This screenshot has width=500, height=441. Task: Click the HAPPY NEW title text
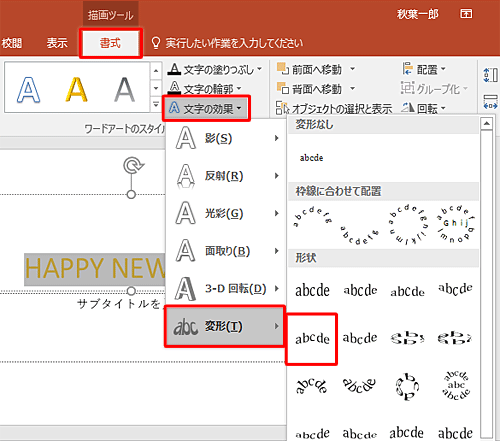click(95, 269)
